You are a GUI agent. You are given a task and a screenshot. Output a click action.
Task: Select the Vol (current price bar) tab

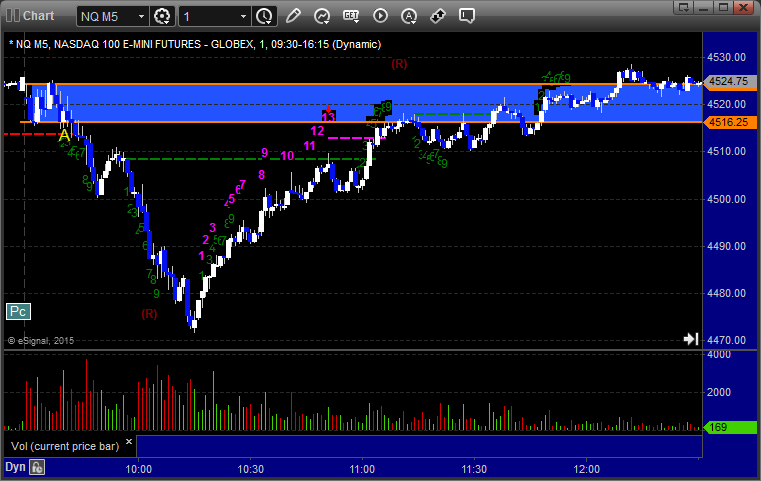click(x=61, y=446)
